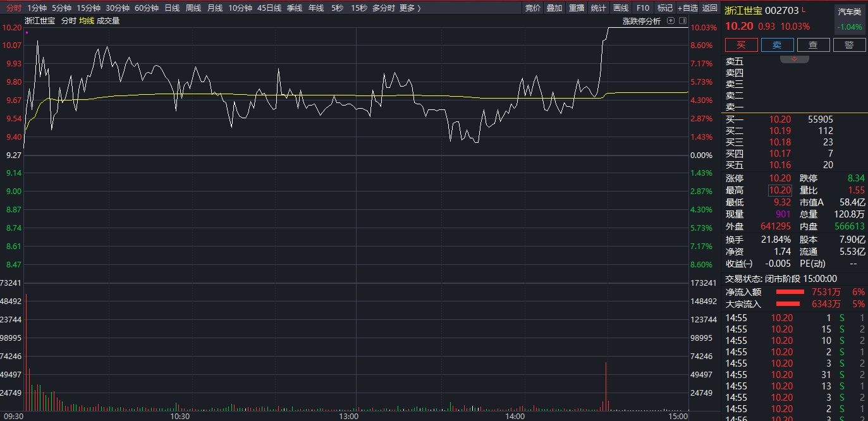
Task: Select the 30分钟 period tab
Action: [x=118, y=8]
